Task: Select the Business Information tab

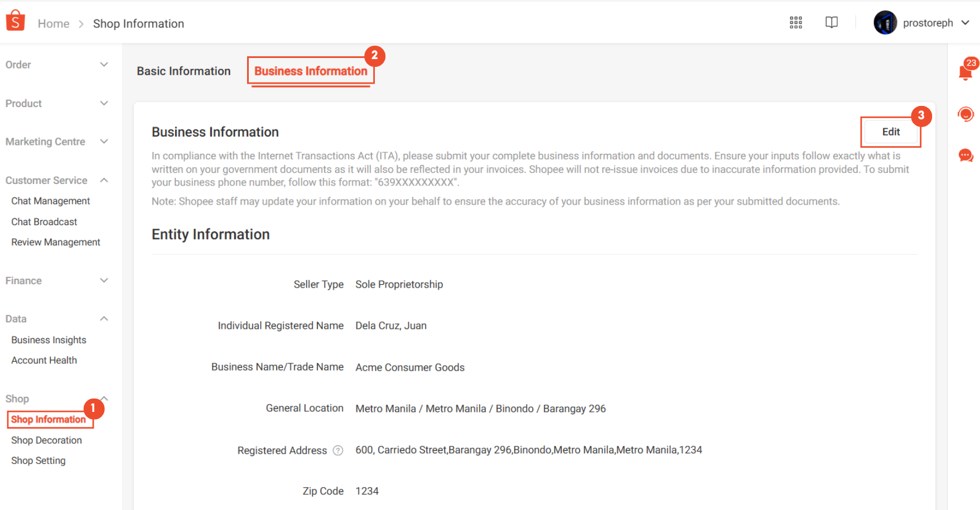Action: click(311, 71)
